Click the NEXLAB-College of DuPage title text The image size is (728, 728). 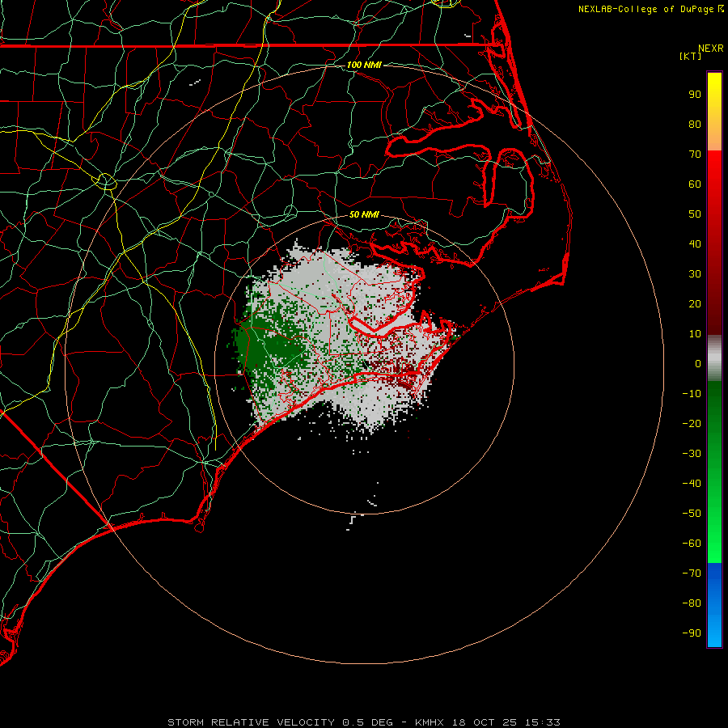645,9
